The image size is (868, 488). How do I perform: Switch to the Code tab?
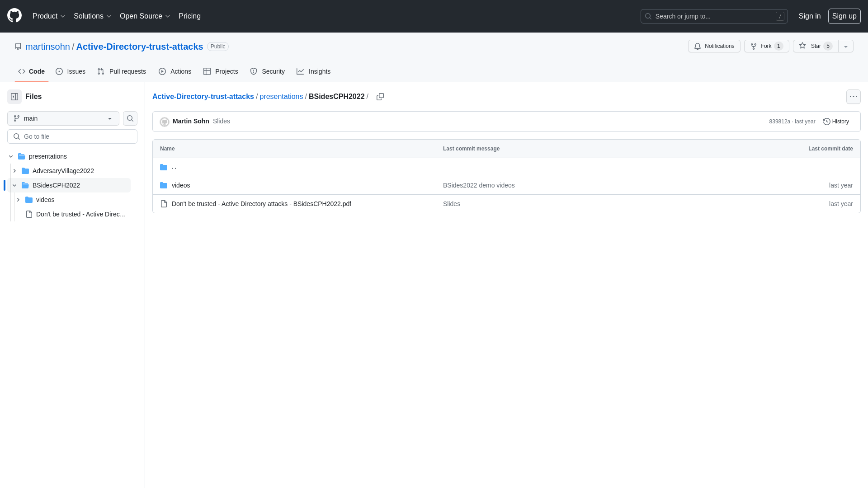[x=31, y=71]
